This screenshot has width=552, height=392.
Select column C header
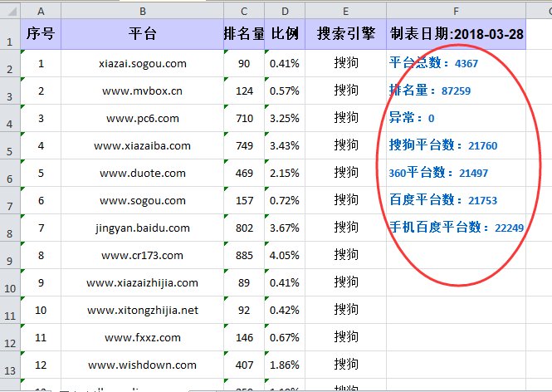[x=244, y=10]
